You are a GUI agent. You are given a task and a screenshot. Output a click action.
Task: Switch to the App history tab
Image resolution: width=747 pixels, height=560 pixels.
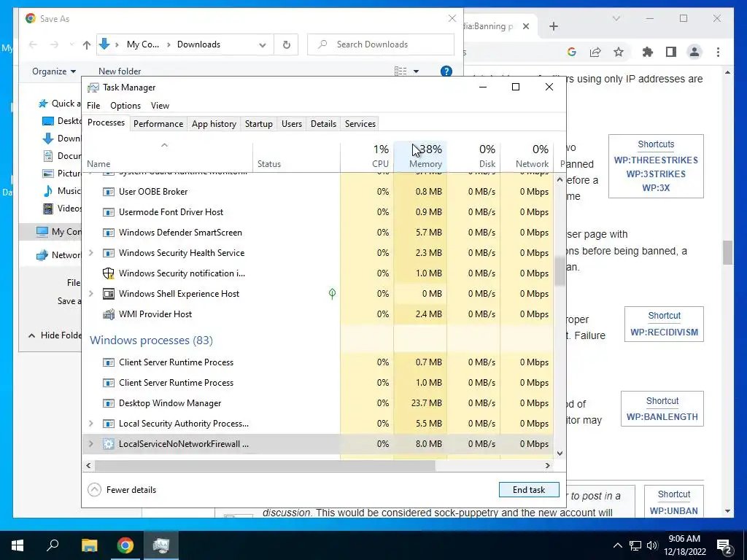(214, 124)
